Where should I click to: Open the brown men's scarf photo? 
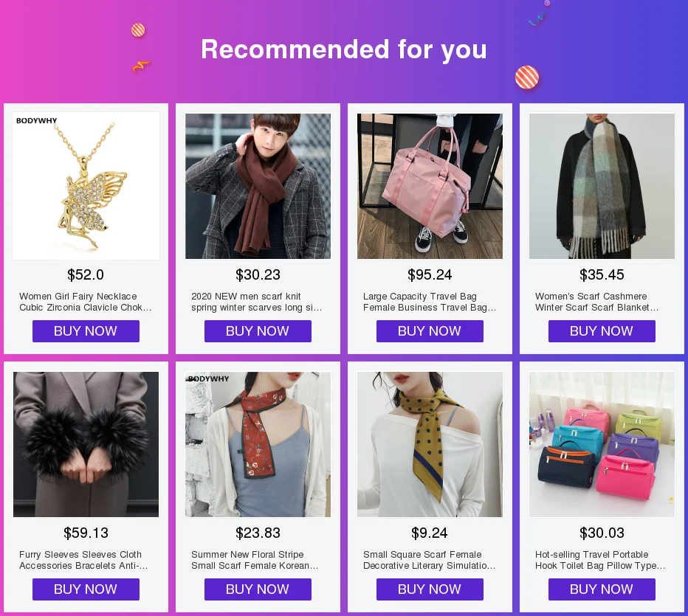258,186
